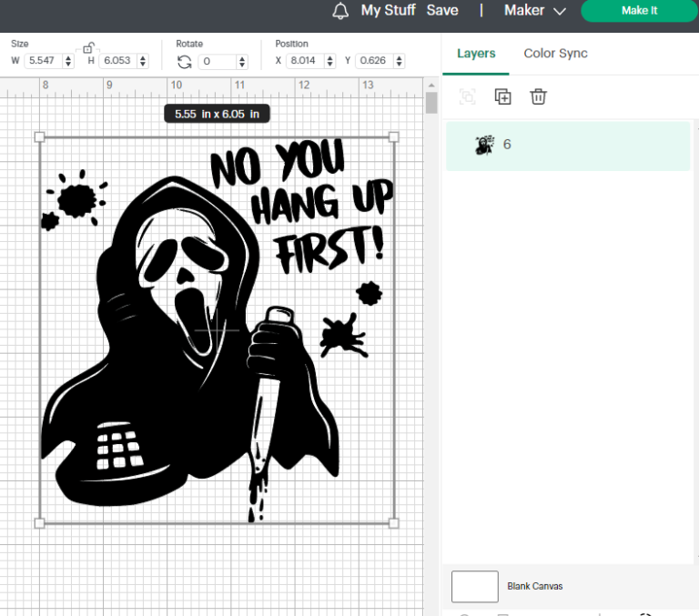The width and height of the screenshot is (699, 616).
Task: Click the layer 6 thumbnail image
Action: 484,145
